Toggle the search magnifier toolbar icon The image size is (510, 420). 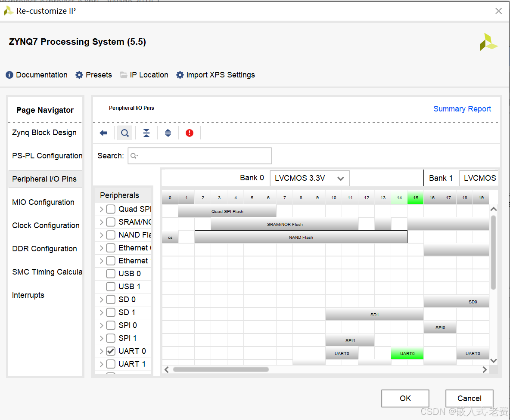125,133
